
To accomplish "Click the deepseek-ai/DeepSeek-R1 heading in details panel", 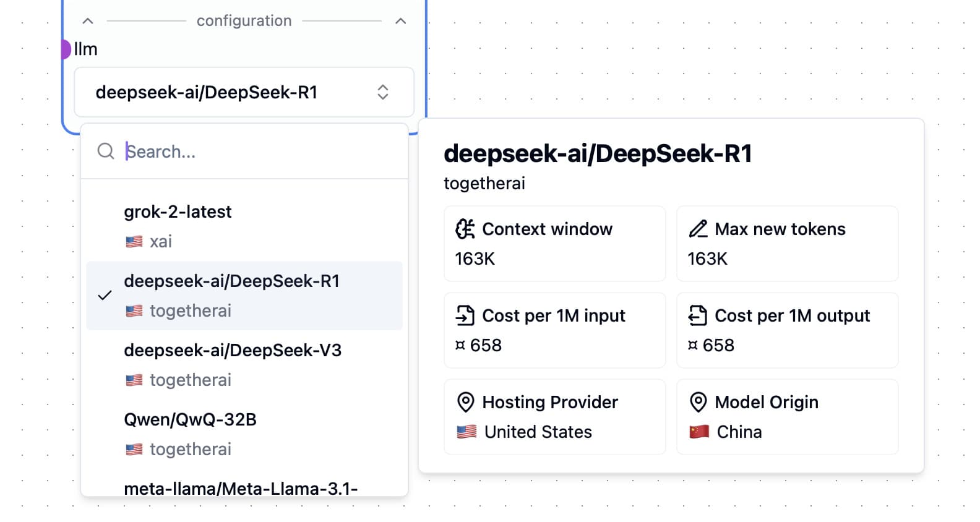I will pos(598,153).
